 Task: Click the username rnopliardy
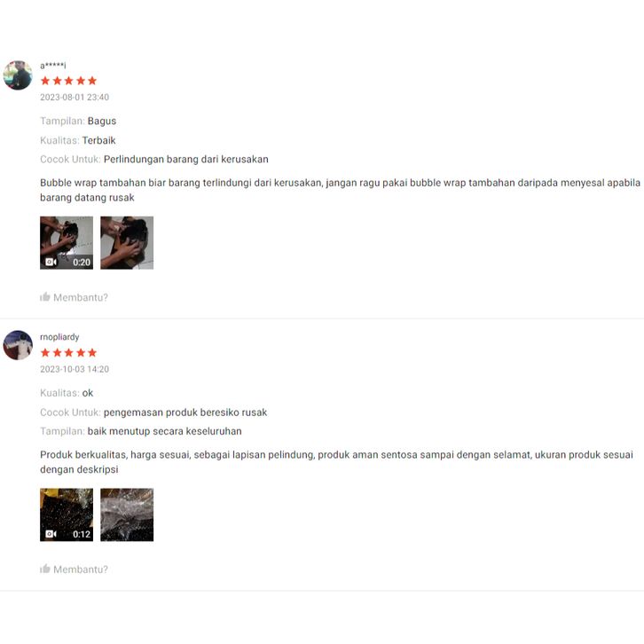(x=59, y=337)
